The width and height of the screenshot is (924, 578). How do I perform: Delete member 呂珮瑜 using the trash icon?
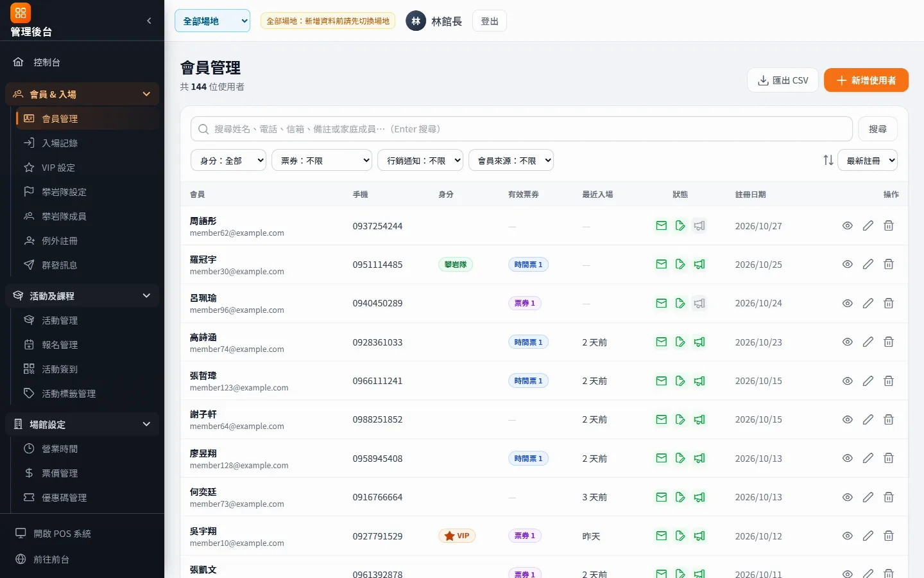pos(889,303)
